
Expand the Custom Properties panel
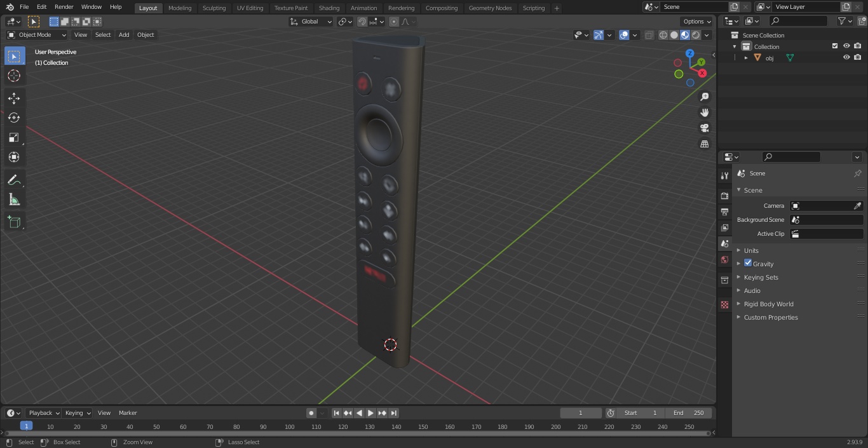771,317
